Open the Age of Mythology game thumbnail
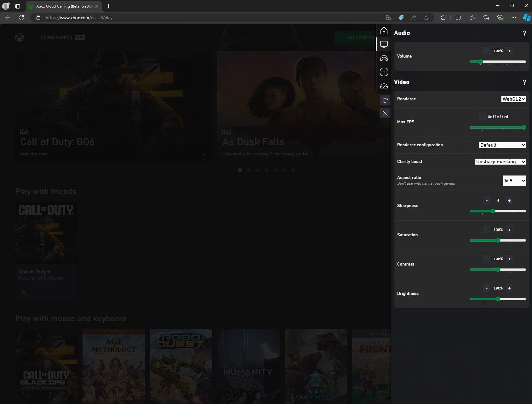This screenshot has width=532, height=404. (114, 366)
